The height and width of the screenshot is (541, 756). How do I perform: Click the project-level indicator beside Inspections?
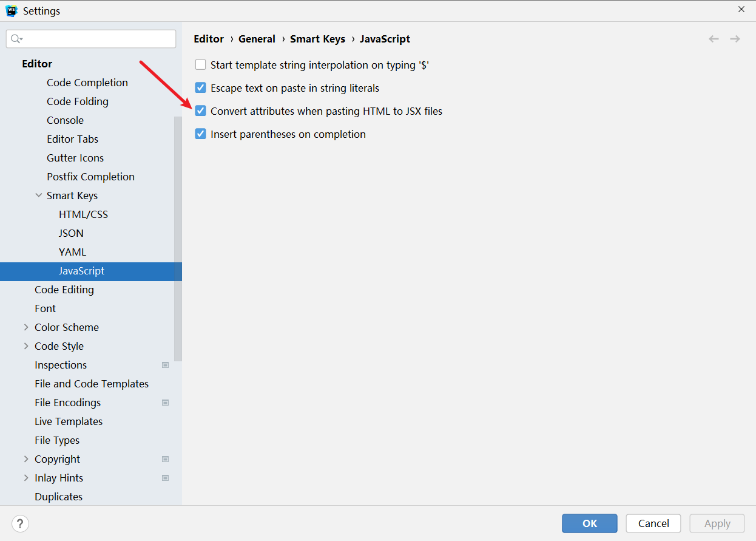tap(165, 365)
